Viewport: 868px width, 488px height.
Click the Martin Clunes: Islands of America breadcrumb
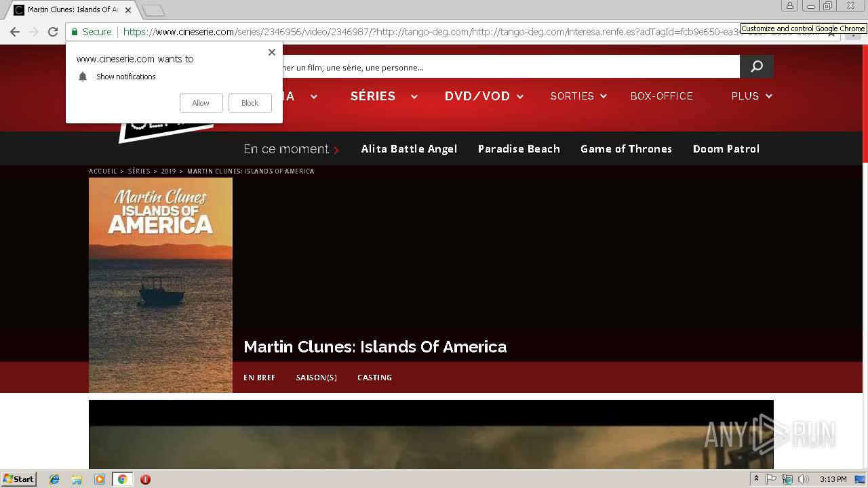pos(251,171)
